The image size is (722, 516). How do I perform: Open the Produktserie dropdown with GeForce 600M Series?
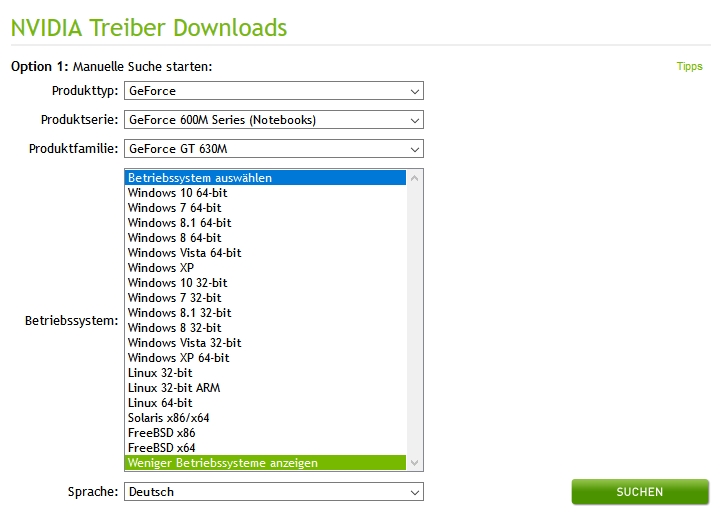[274, 120]
